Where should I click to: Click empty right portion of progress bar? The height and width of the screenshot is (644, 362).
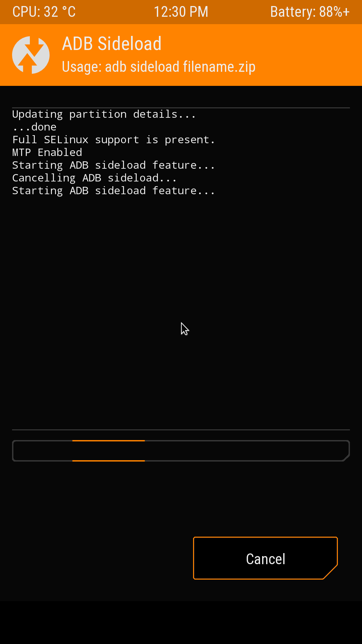pos(247,451)
